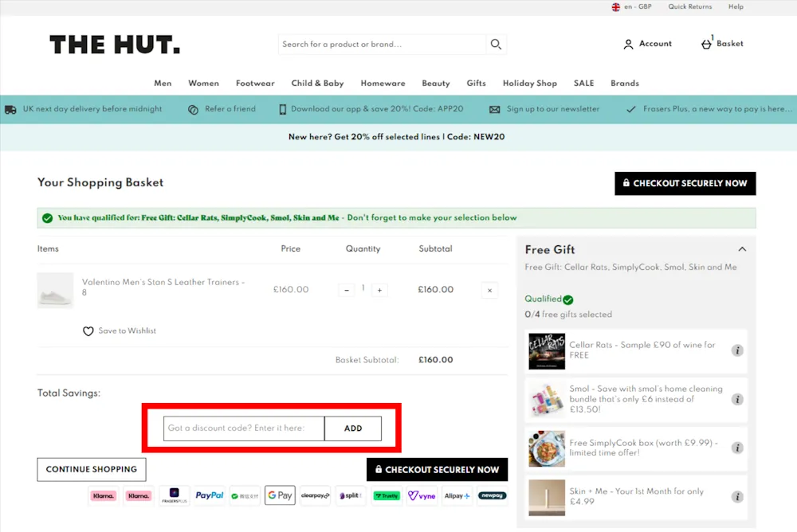The height and width of the screenshot is (532, 797).
Task: Click the Frasers Plus checkmark icon
Action: (x=630, y=109)
